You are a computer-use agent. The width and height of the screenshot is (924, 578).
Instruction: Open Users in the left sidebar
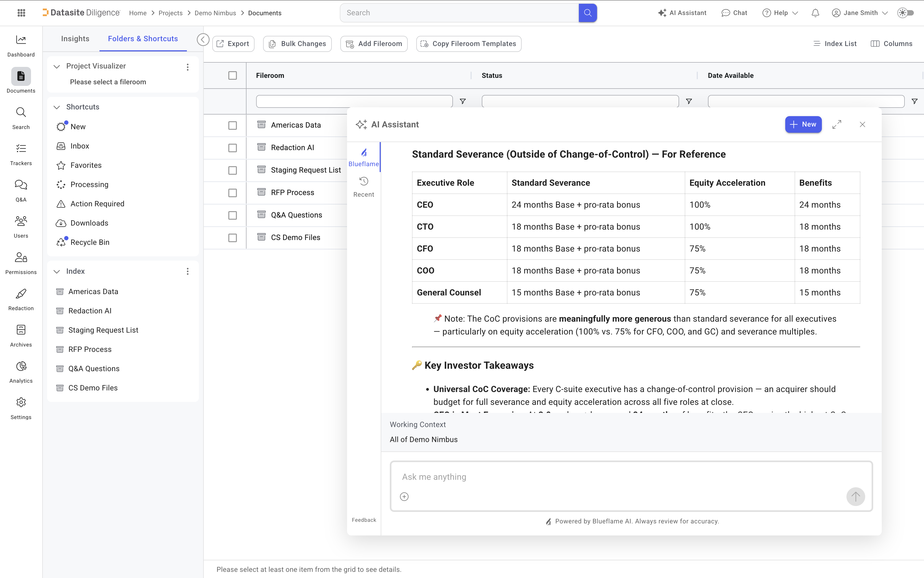[x=21, y=227]
